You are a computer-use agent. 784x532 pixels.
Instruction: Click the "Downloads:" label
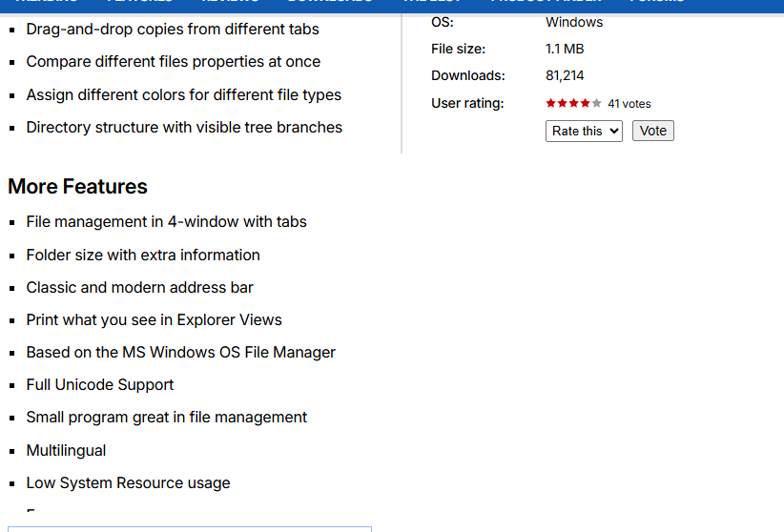[468, 75]
